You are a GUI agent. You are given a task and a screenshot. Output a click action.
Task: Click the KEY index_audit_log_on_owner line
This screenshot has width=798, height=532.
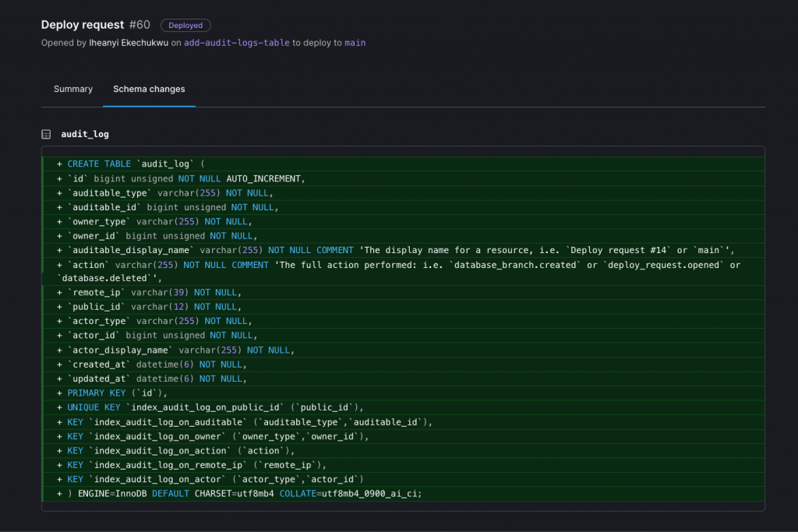pyautogui.click(x=403, y=436)
